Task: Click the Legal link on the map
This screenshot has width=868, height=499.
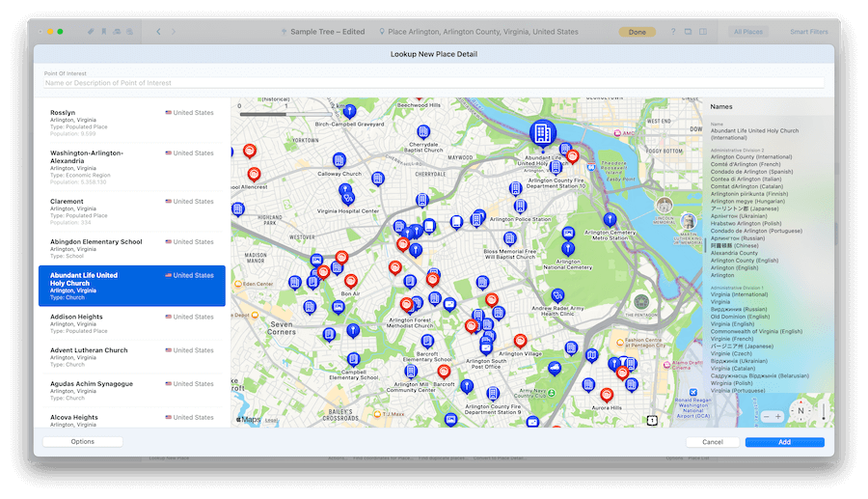Action: pos(271,421)
